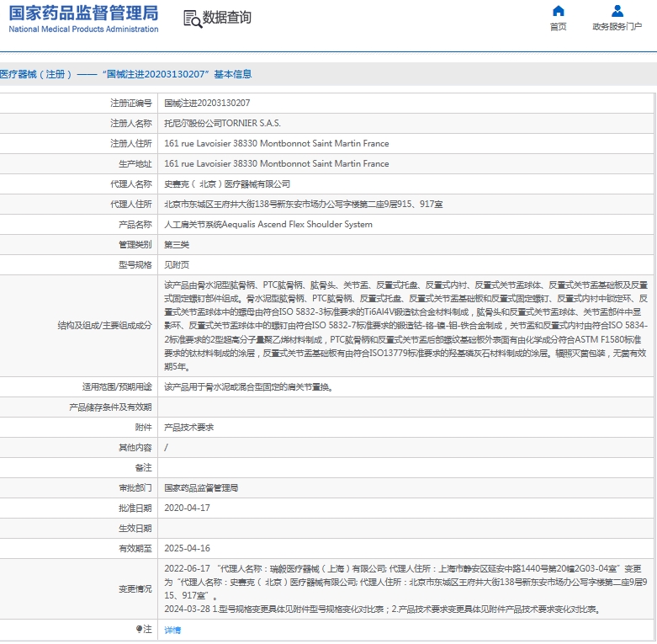Click the 管理类别 row label
657x644 pixels.
[135, 244]
